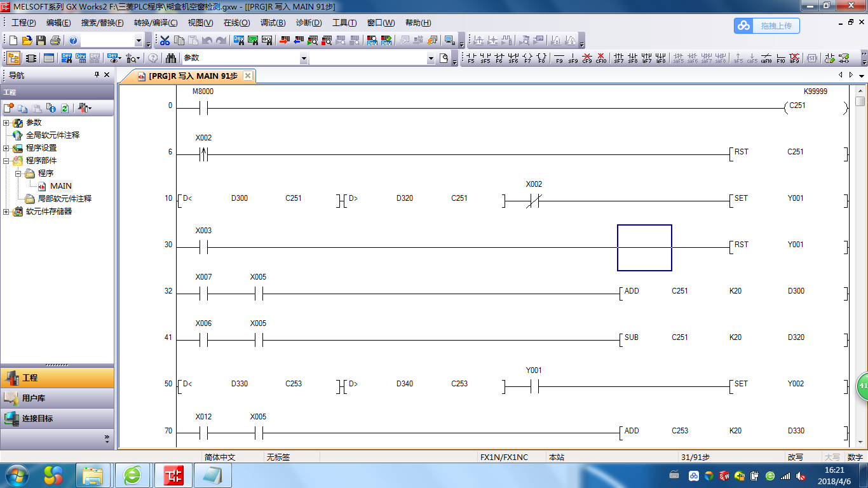The image size is (868, 488).
Task: Toggle the project navigation view button
Action: point(13,58)
